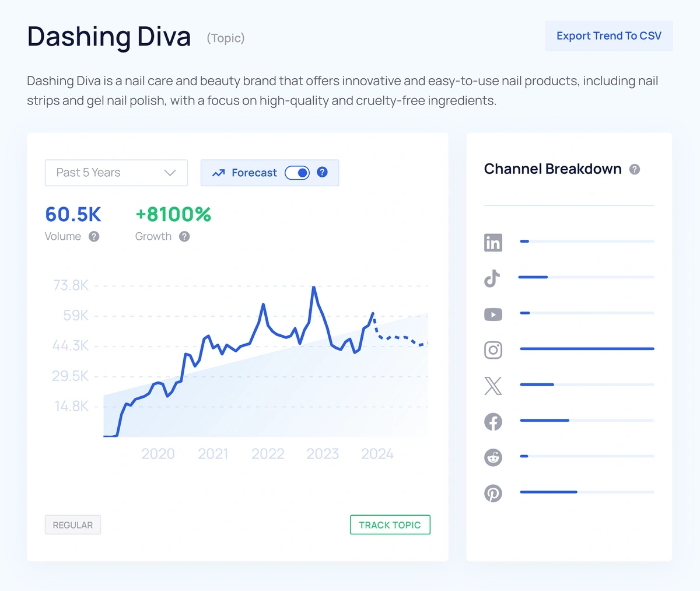Click the (Topic) label
700x591 pixels.
coord(226,38)
